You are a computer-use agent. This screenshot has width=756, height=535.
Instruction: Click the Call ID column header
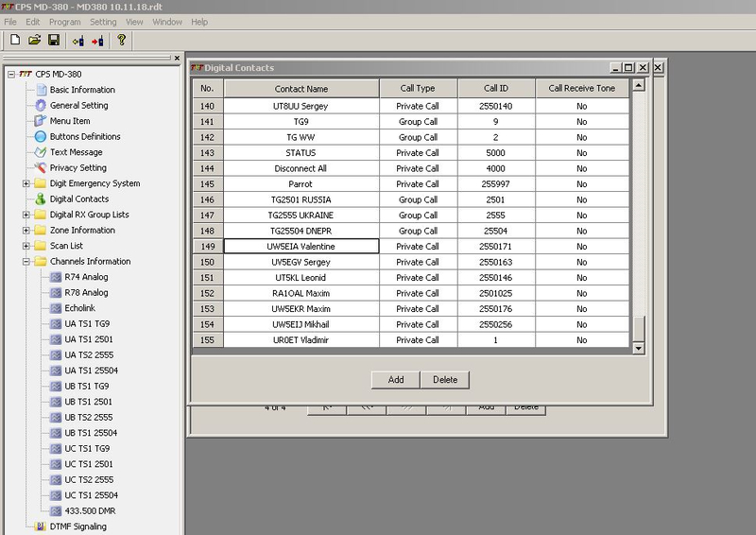(x=496, y=88)
